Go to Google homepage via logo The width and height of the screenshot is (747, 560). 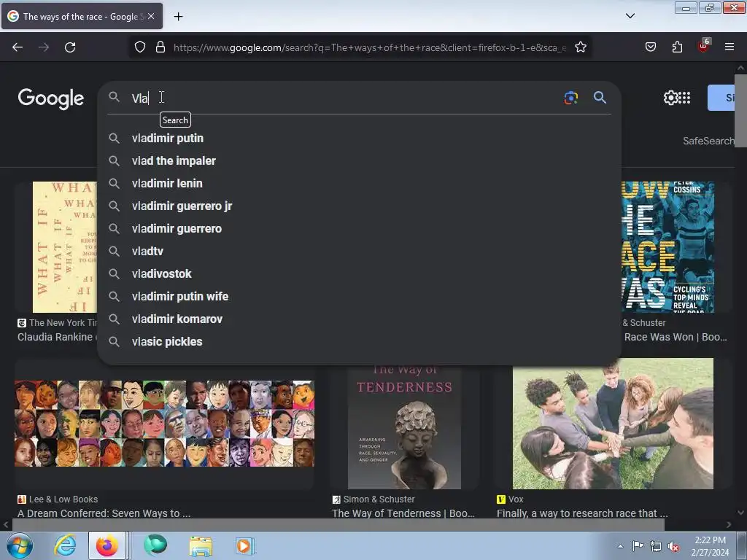click(51, 98)
